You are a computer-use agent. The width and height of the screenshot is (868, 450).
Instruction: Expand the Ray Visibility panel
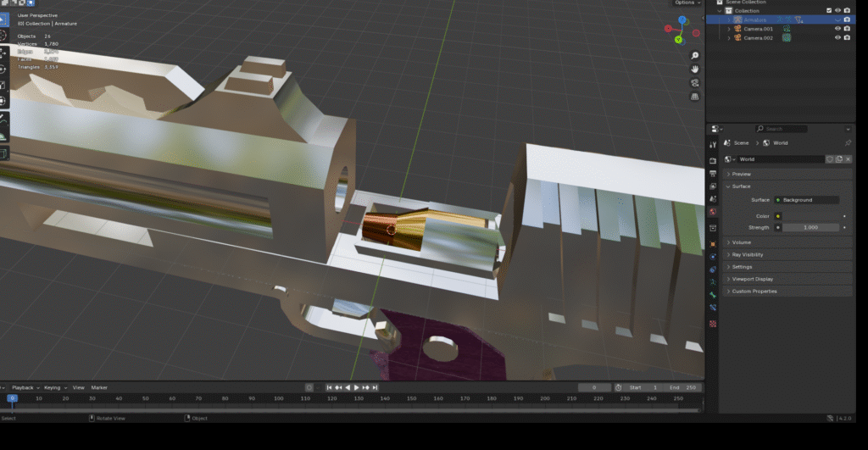point(748,254)
